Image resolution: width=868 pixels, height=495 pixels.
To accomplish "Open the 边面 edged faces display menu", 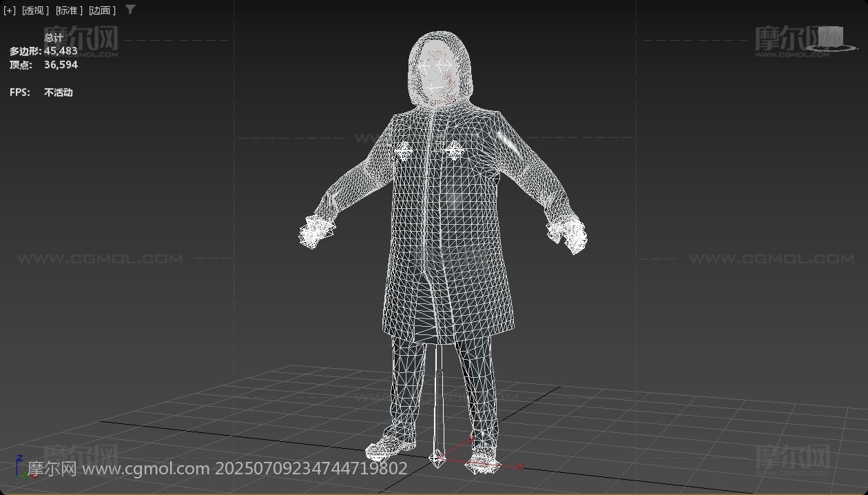I will (103, 10).
